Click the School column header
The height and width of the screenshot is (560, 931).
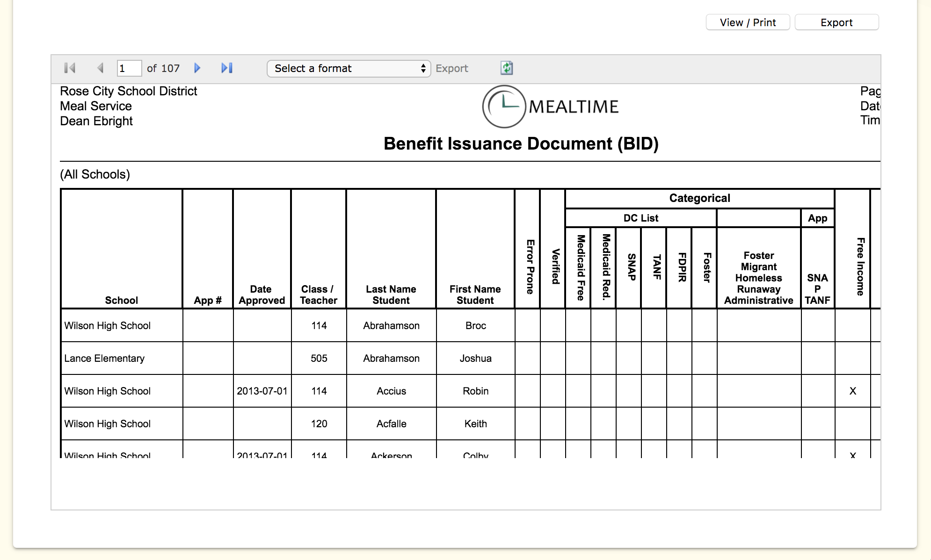(121, 300)
